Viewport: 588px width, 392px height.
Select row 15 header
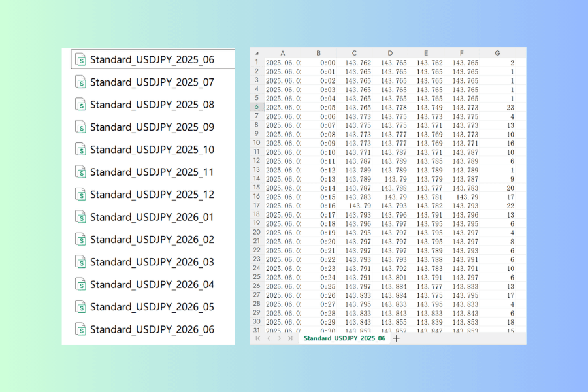coord(257,188)
